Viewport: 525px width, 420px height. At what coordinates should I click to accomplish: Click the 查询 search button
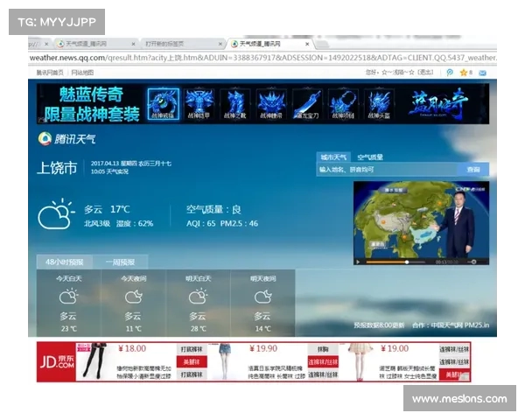pos(473,170)
